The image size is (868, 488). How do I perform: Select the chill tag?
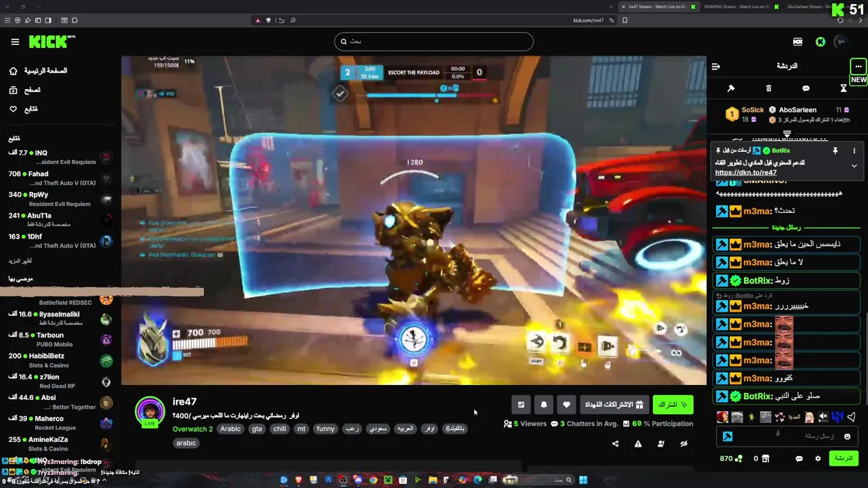(x=279, y=429)
